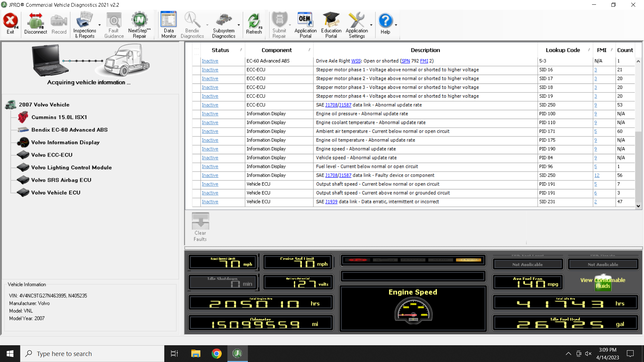The image size is (644, 362).
Task: Click J1708 link in ECC-ECU row
Action: tap(331, 105)
